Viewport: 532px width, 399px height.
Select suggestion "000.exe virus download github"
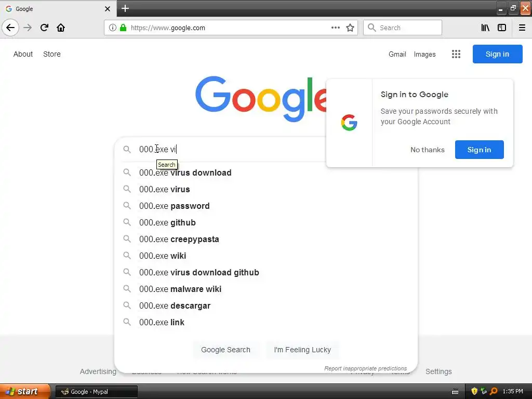[x=266, y=272]
